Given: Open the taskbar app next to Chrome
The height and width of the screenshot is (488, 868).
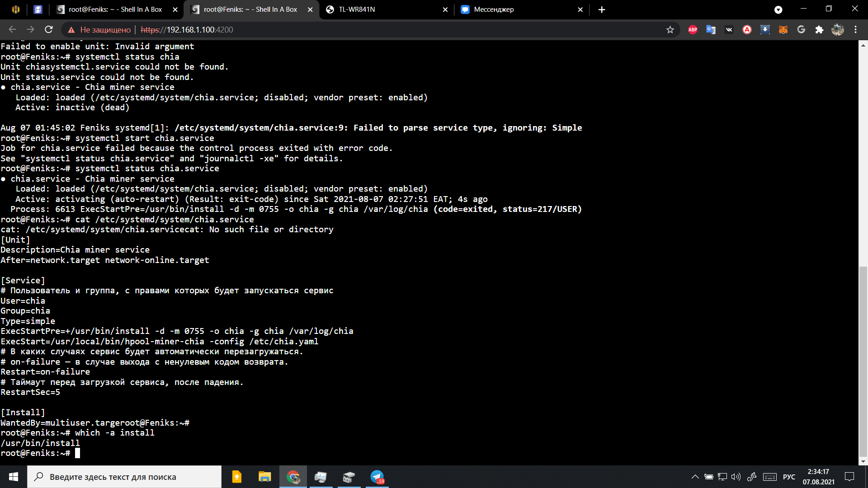Looking at the screenshot, I should pos(321,477).
